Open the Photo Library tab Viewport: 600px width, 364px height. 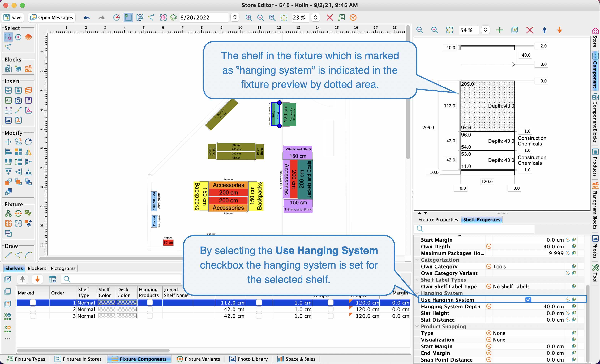coord(248,359)
